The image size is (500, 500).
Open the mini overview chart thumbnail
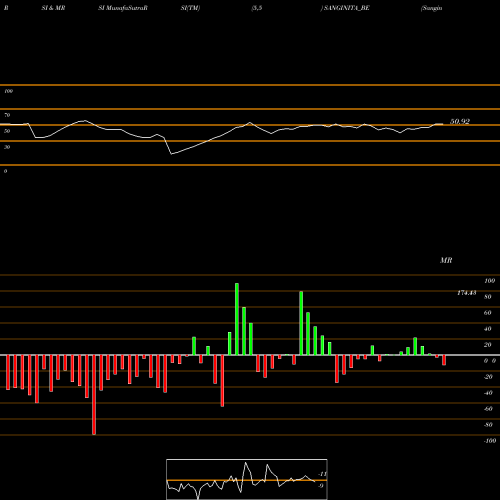coord(247,479)
